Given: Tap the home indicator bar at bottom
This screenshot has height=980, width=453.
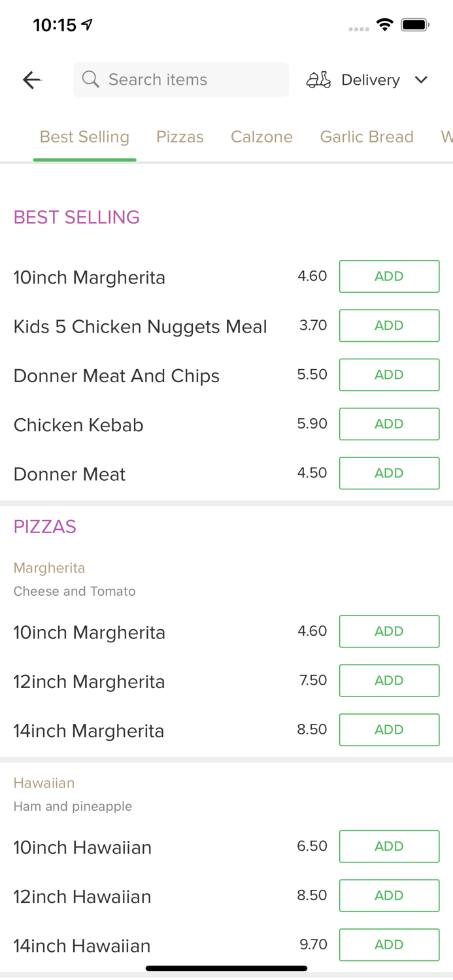Looking at the screenshot, I should click(x=226, y=968).
